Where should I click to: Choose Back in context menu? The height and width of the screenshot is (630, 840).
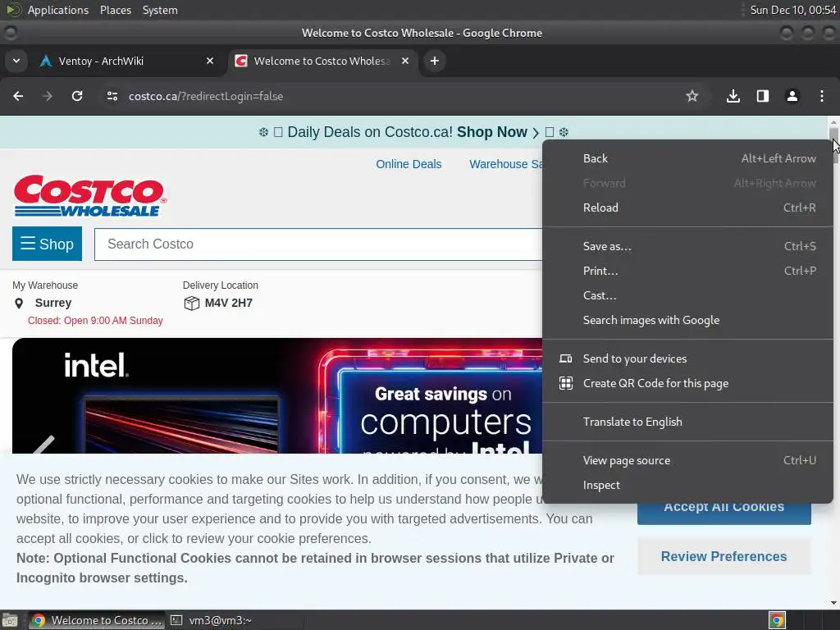[x=688, y=158]
